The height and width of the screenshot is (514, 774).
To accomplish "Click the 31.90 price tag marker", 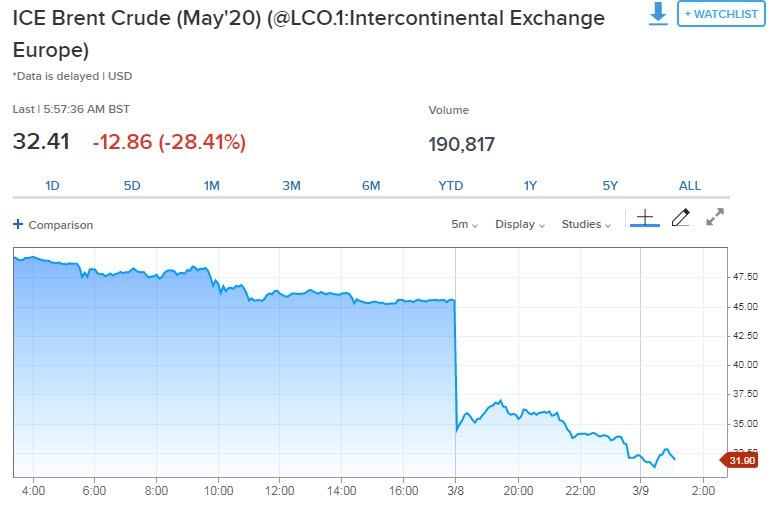I will (x=742, y=460).
